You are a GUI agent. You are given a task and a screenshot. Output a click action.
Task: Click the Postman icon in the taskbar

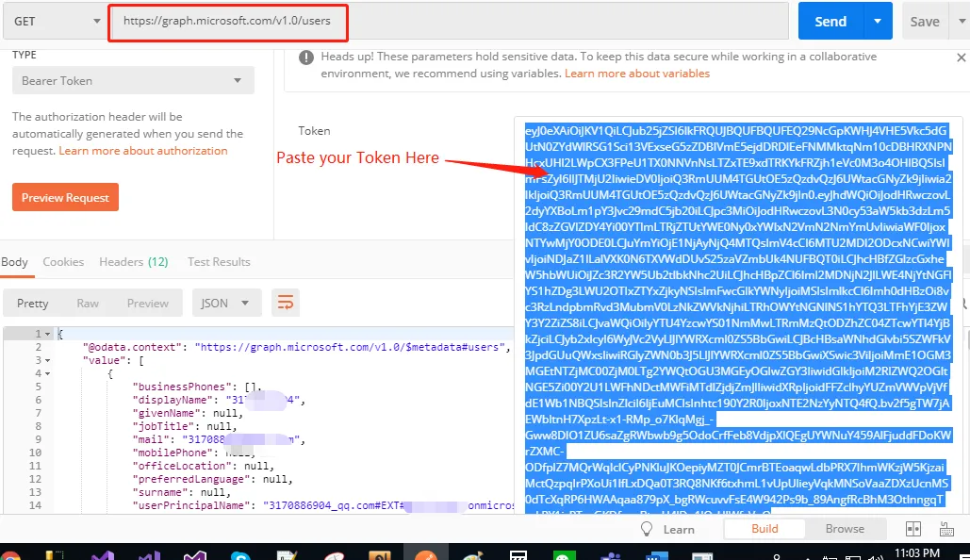coord(426,553)
